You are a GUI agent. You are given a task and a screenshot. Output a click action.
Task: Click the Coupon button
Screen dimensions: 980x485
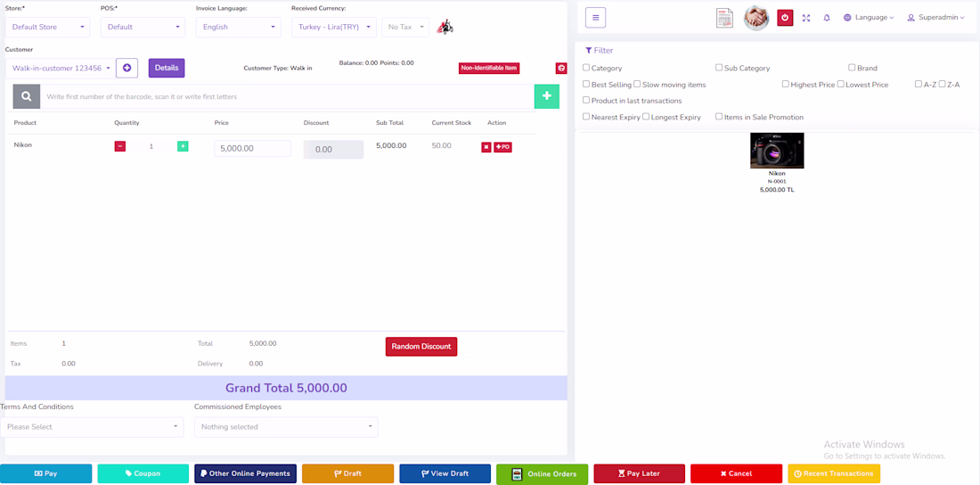coord(143,473)
